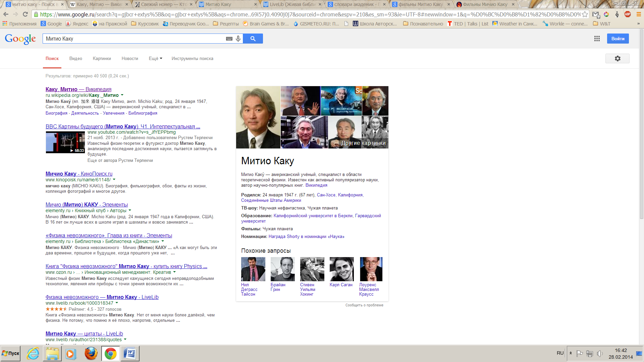
Task: Open dropdown arrow beside kinopoisk.ru URL
Action: tap(114, 180)
